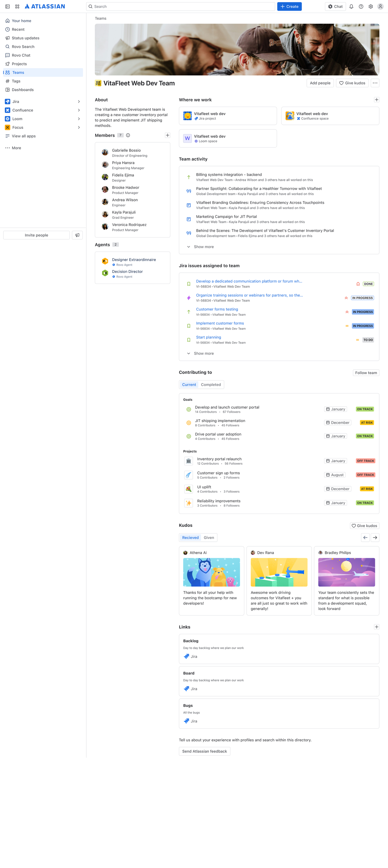388x868 pixels.
Task: Open the Backlog link card
Action: tap(279, 649)
